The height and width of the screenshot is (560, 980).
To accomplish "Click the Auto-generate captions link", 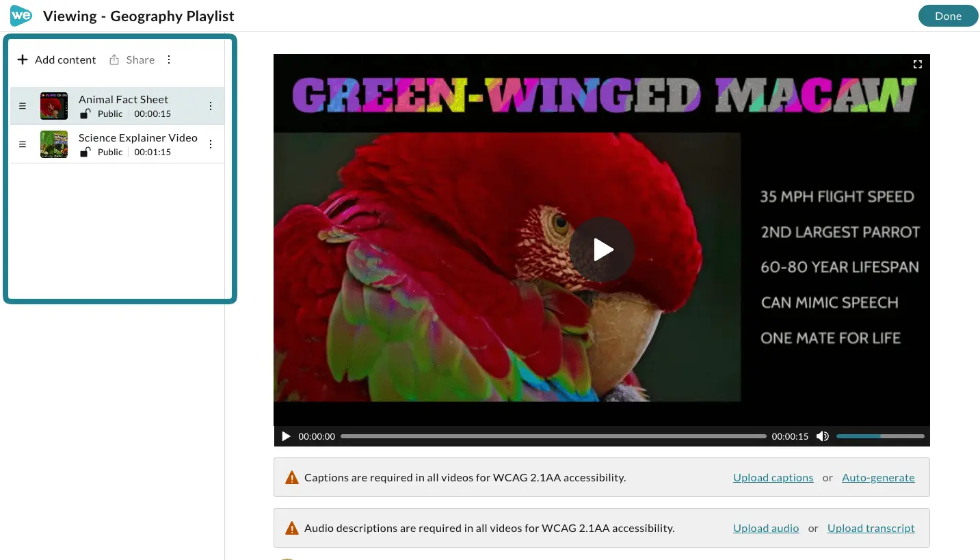I will point(878,477).
